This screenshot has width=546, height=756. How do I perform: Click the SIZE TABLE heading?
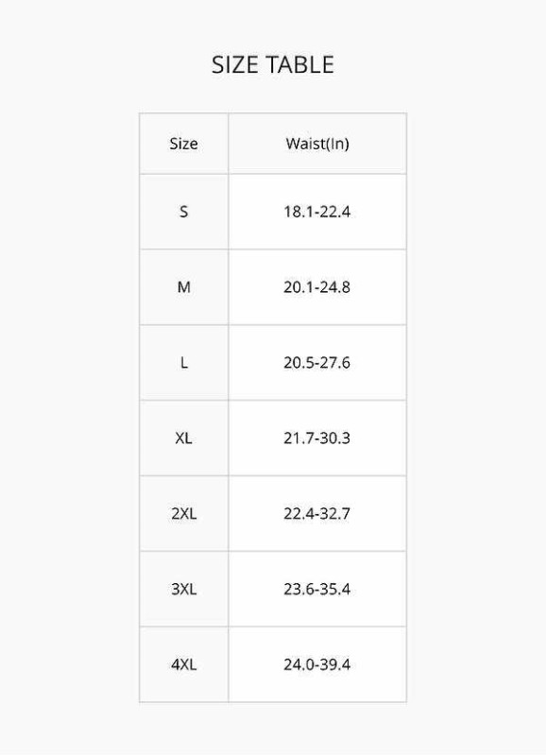click(x=273, y=64)
